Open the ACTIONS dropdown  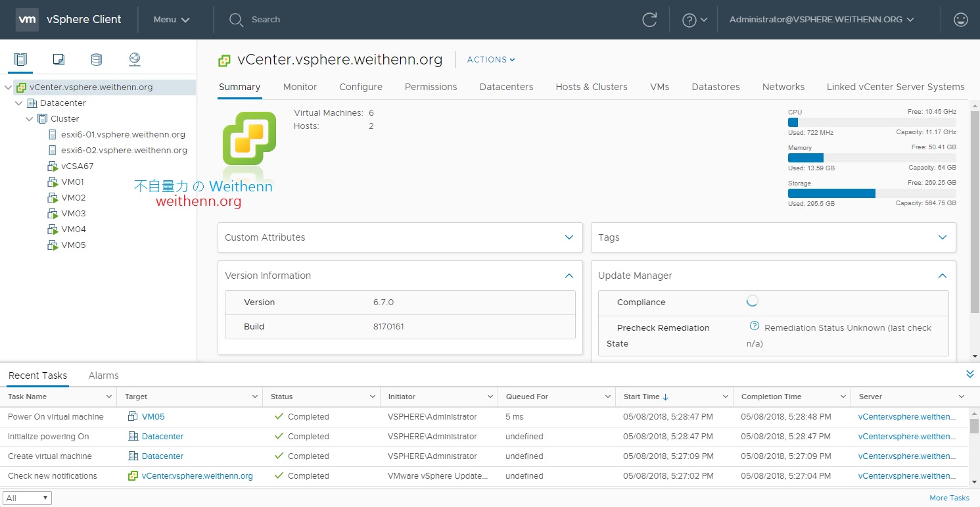click(x=490, y=59)
